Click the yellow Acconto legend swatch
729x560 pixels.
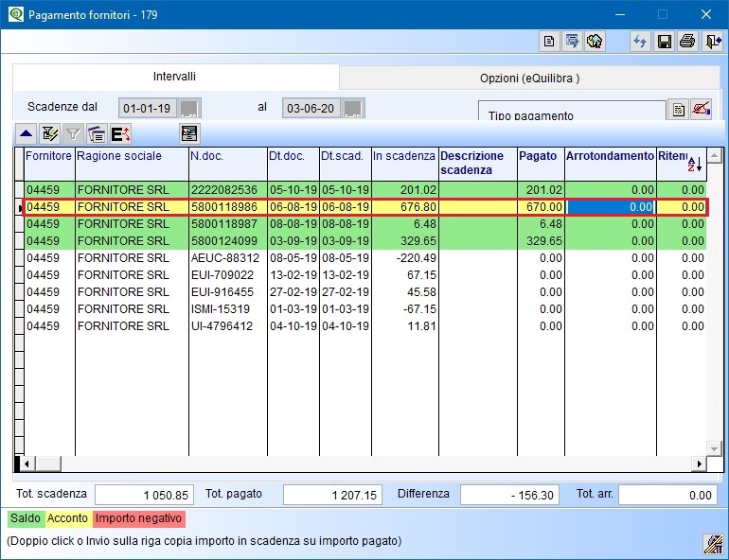[68, 518]
